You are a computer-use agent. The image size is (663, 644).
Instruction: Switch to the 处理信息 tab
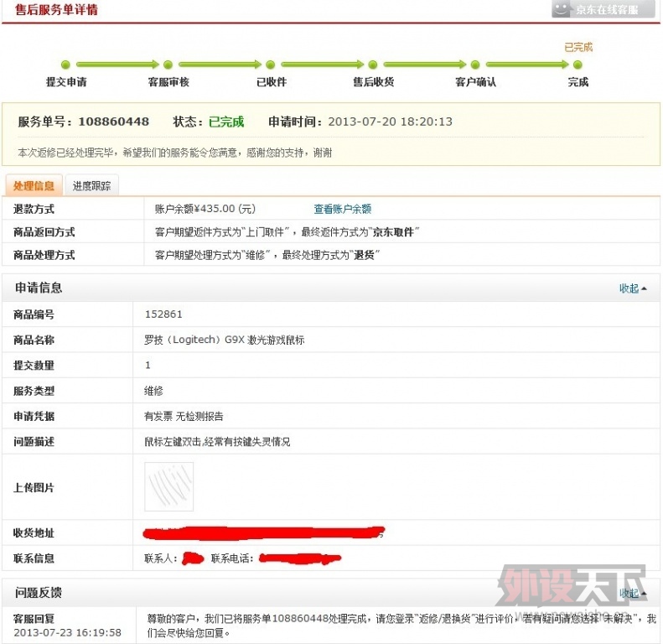click(34, 186)
